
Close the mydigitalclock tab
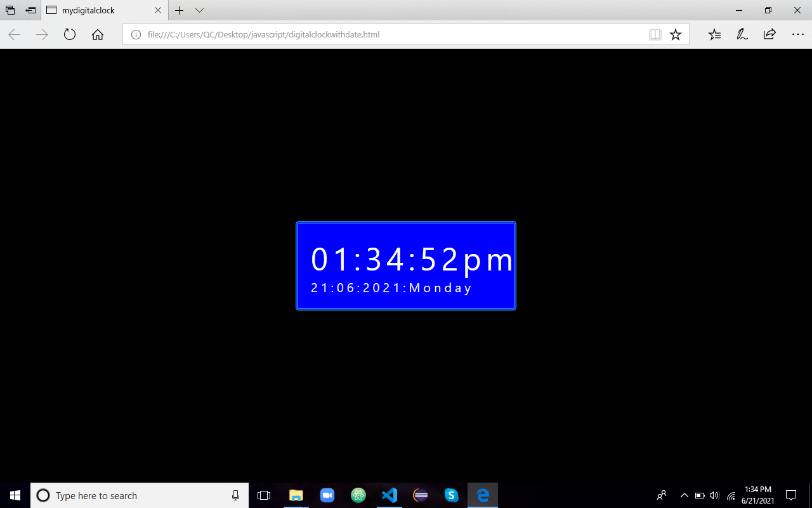click(x=158, y=11)
